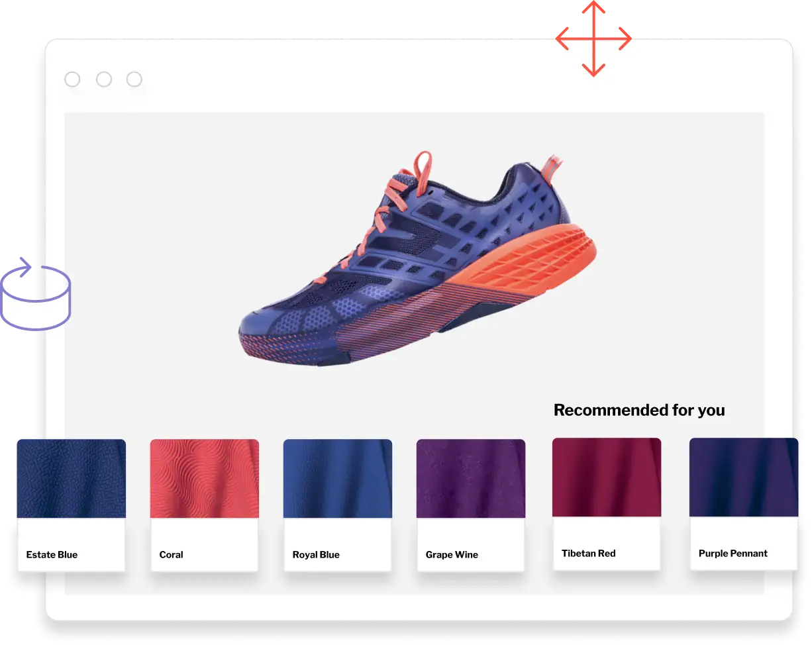Click the middle window control circle
Viewport: 812px width, 645px height.
pyautogui.click(x=104, y=79)
